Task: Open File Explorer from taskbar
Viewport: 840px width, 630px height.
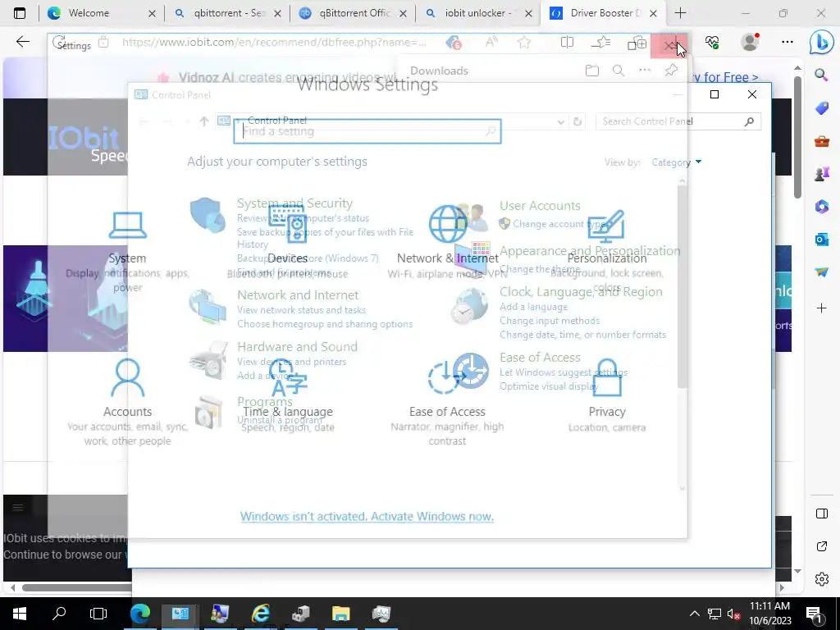Action: tap(340, 614)
